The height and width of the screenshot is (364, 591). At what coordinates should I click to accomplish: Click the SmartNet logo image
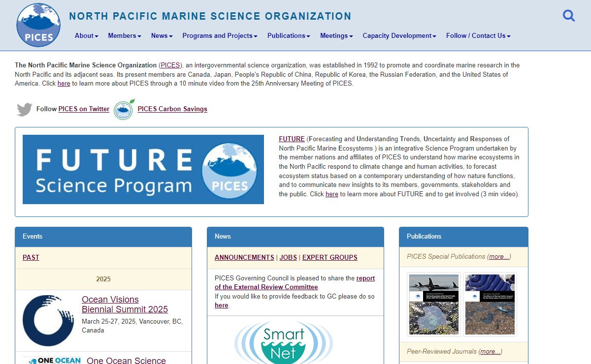[284, 342]
